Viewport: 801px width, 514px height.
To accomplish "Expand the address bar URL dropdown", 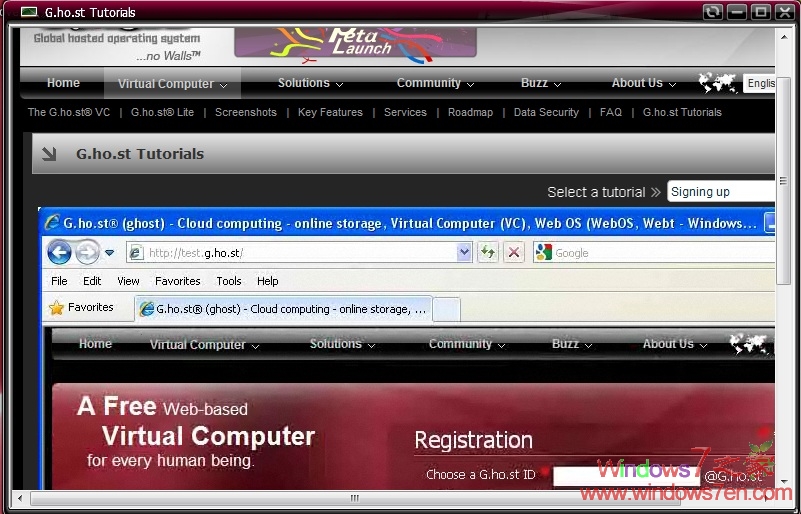I will (x=464, y=253).
